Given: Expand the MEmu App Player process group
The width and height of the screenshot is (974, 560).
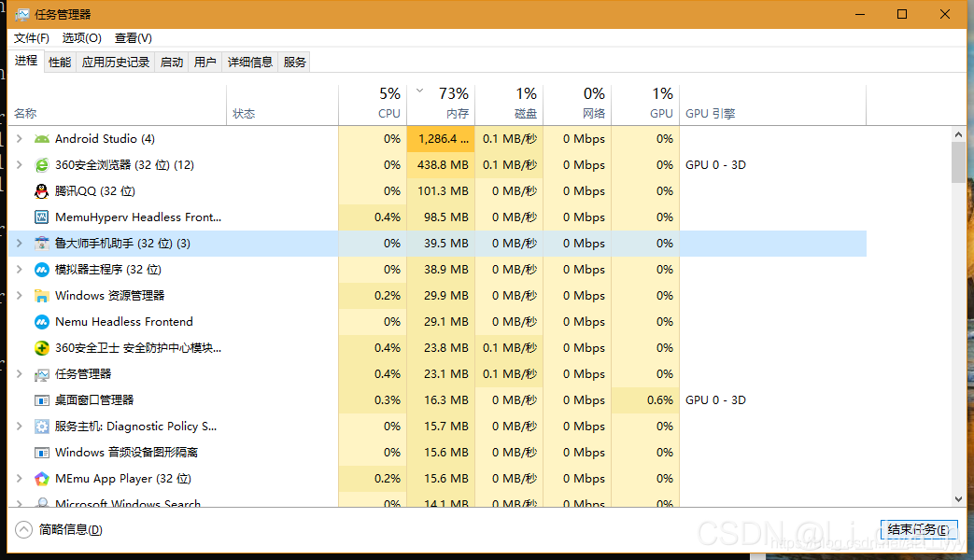Looking at the screenshot, I should pos(20,478).
